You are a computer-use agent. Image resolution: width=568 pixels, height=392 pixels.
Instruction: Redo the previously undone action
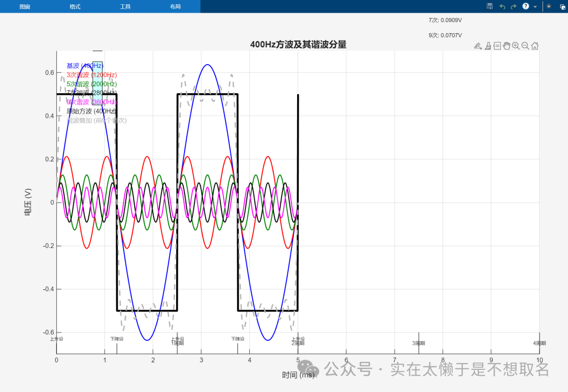(x=514, y=6)
